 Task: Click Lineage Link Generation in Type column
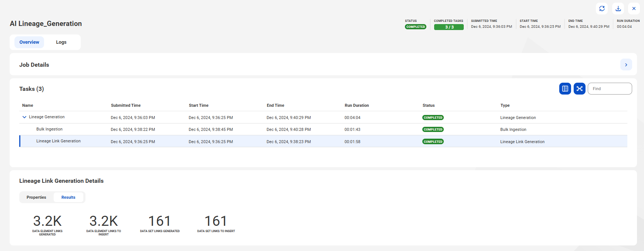coord(522,142)
